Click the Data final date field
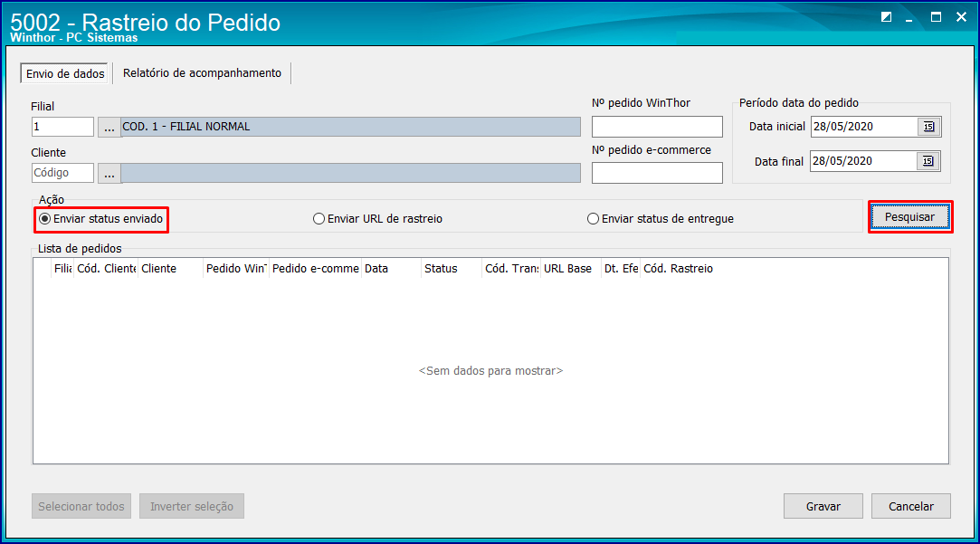This screenshot has width=980, height=544. 864,161
